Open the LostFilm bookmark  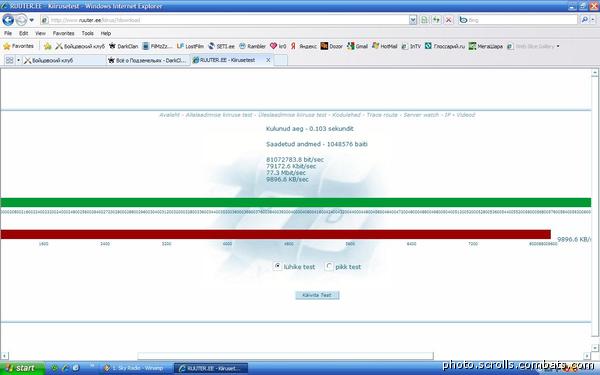tap(190, 46)
